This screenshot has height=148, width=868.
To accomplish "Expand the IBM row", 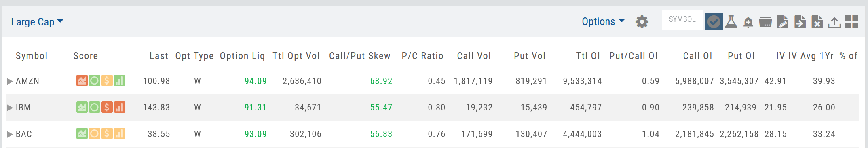I will [10, 108].
